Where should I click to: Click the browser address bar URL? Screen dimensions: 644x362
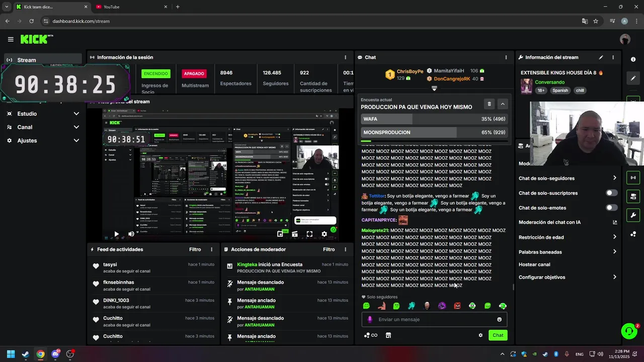coord(81,21)
